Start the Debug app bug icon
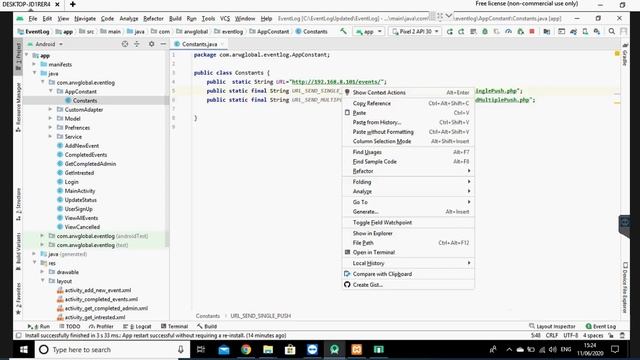 click(x=485, y=31)
